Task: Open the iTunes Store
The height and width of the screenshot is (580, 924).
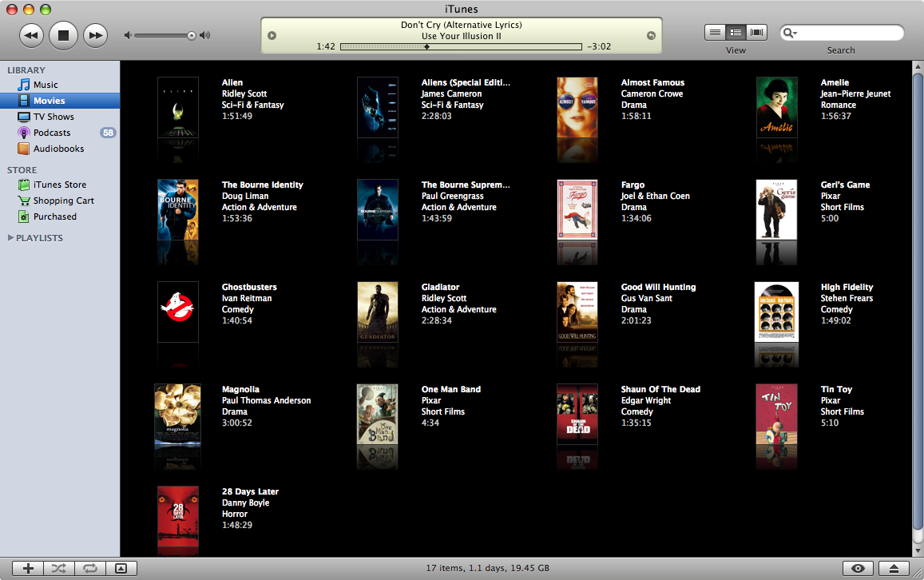Action: pyautogui.click(x=60, y=185)
